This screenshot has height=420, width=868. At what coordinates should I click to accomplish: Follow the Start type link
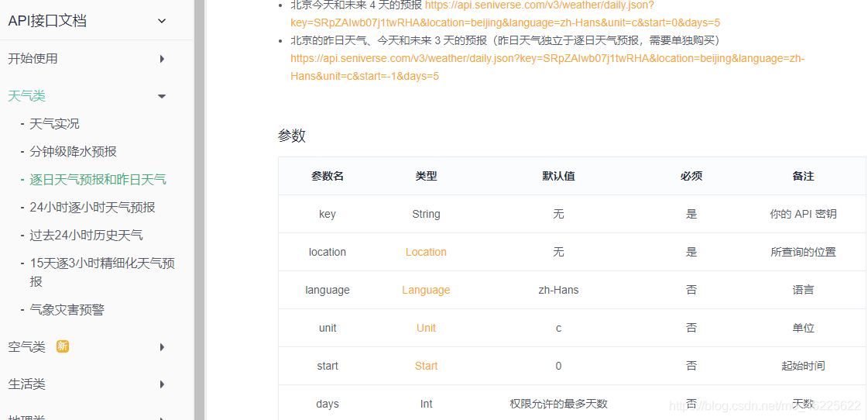(426, 366)
